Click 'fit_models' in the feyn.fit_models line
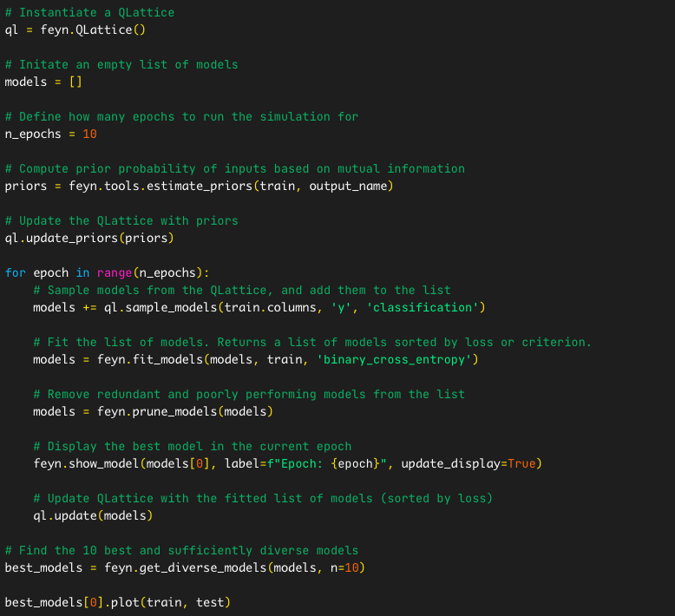Viewport: 675px width, 616px height. 167,359
